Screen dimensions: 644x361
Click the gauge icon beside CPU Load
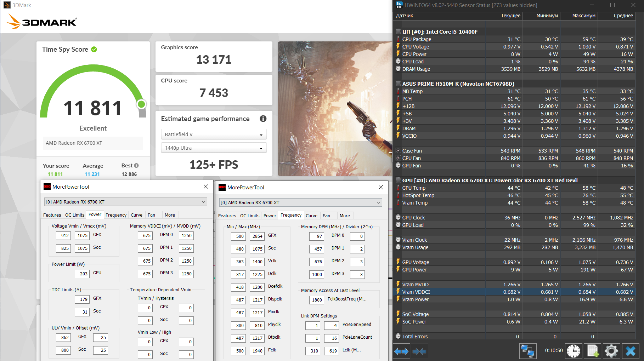[x=398, y=61]
